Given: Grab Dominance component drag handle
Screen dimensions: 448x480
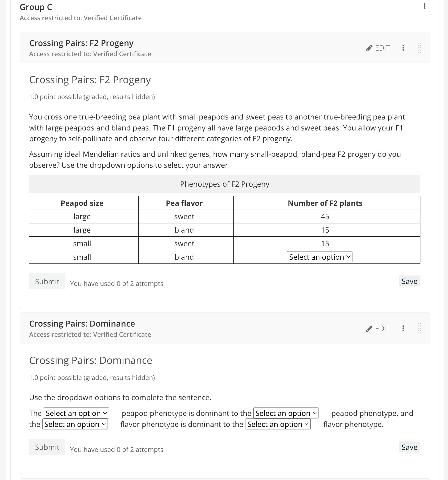Looking at the screenshot, I should pyautogui.click(x=419, y=328).
